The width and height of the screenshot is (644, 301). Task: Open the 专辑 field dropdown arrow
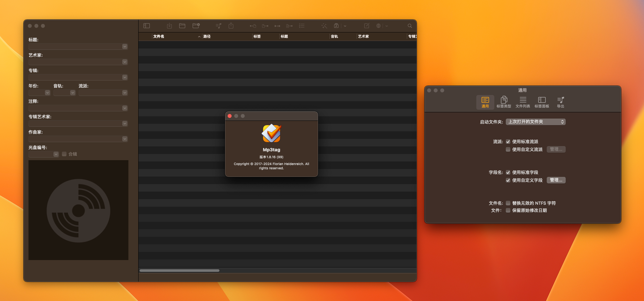(x=125, y=77)
